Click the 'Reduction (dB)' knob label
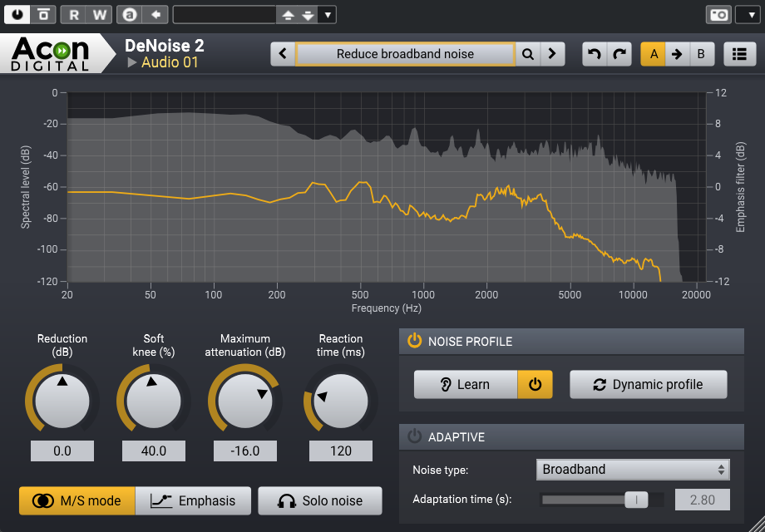765x532 pixels. pyautogui.click(x=62, y=345)
